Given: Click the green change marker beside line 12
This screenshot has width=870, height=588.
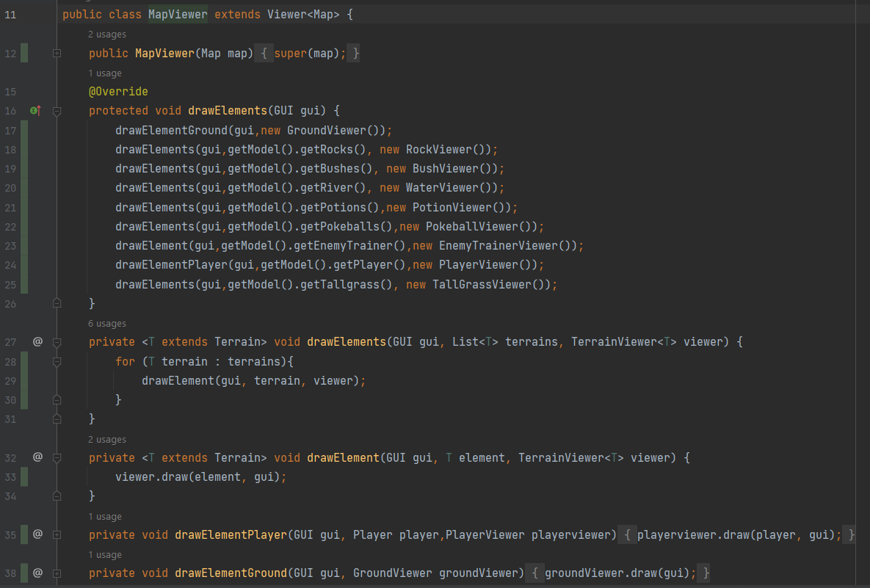Looking at the screenshot, I should (x=25, y=53).
